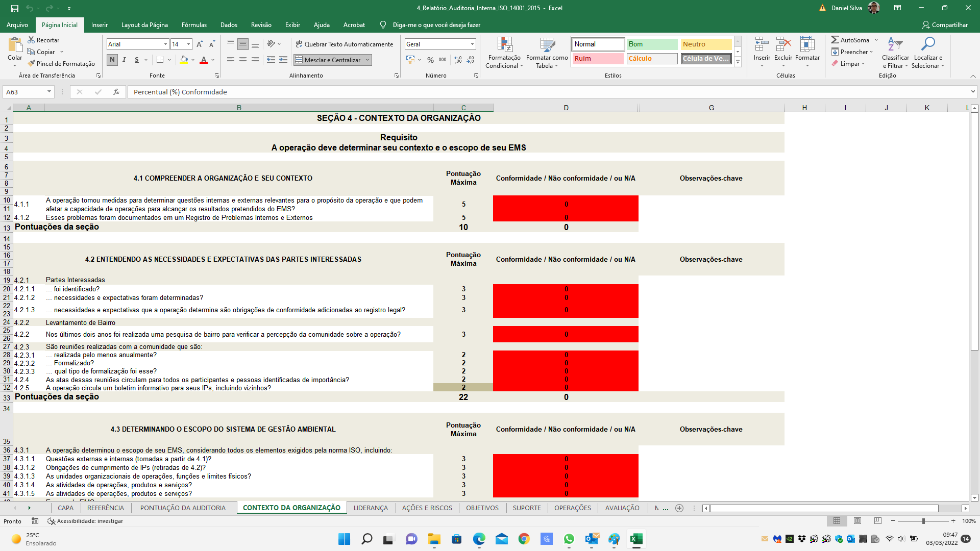Click the Pincel de Formatação icon
The image size is (980, 551).
tap(62, 63)
